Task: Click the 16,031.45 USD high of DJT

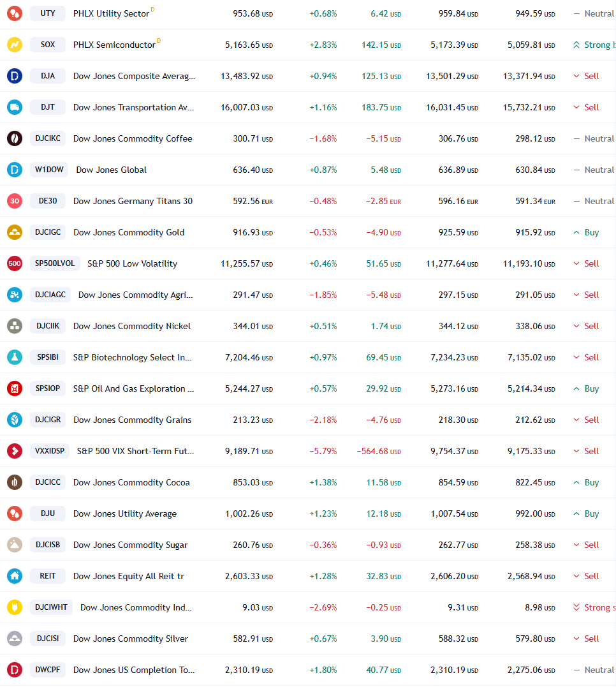Action: tap(452, 107)
